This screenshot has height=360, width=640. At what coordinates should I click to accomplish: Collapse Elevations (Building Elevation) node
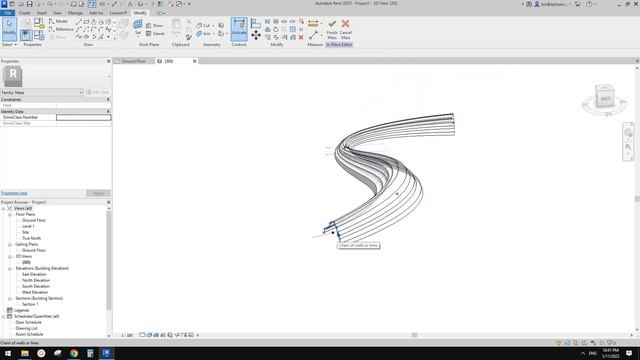click(x=10, y=269)
